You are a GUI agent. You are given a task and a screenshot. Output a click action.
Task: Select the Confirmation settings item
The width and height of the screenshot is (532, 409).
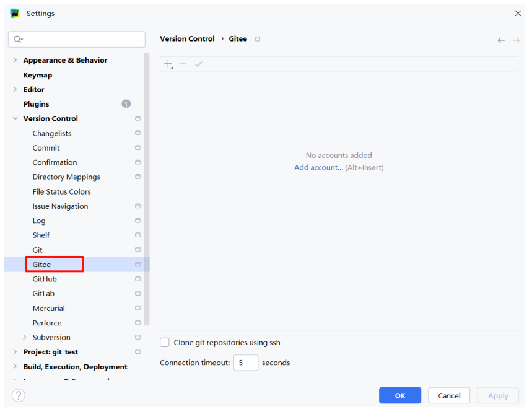pyautogui.click(x=55, y=162)
